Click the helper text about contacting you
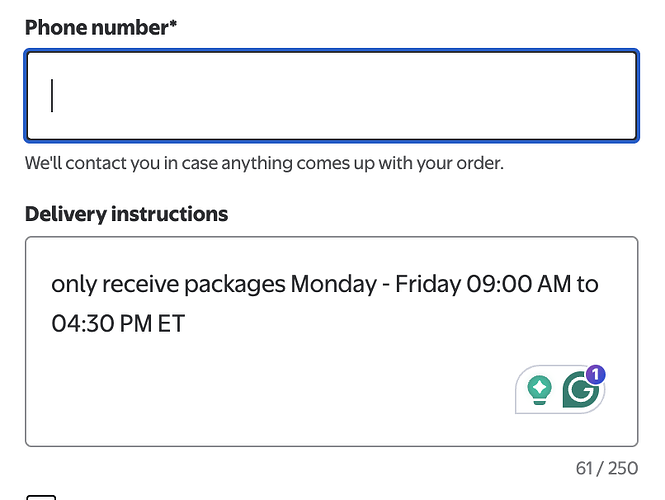 pos(264,163)
